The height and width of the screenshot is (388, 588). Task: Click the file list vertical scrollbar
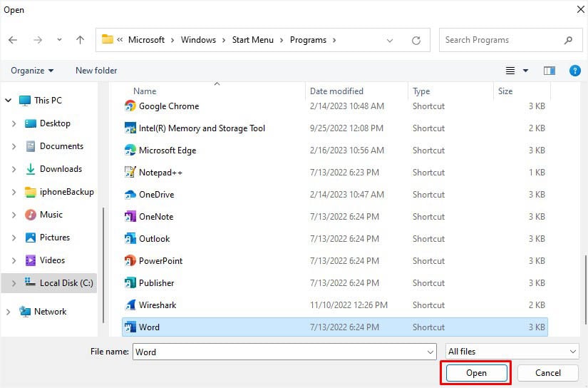pyautogui.click(x=585, y=290)
